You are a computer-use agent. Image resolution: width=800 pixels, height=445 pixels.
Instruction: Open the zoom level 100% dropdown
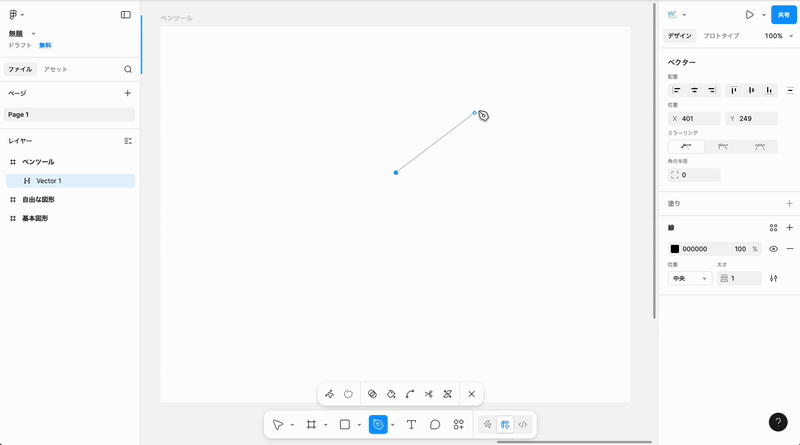click(x=778, y=36)
